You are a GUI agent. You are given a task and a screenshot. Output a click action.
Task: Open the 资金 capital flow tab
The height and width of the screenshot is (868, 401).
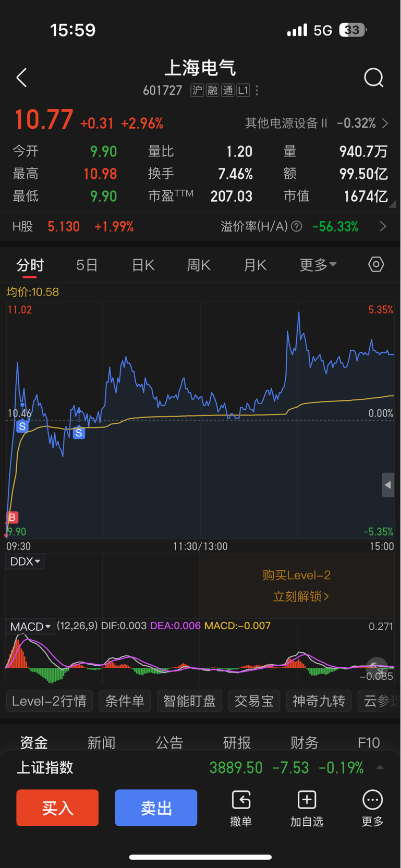(34, 742)
